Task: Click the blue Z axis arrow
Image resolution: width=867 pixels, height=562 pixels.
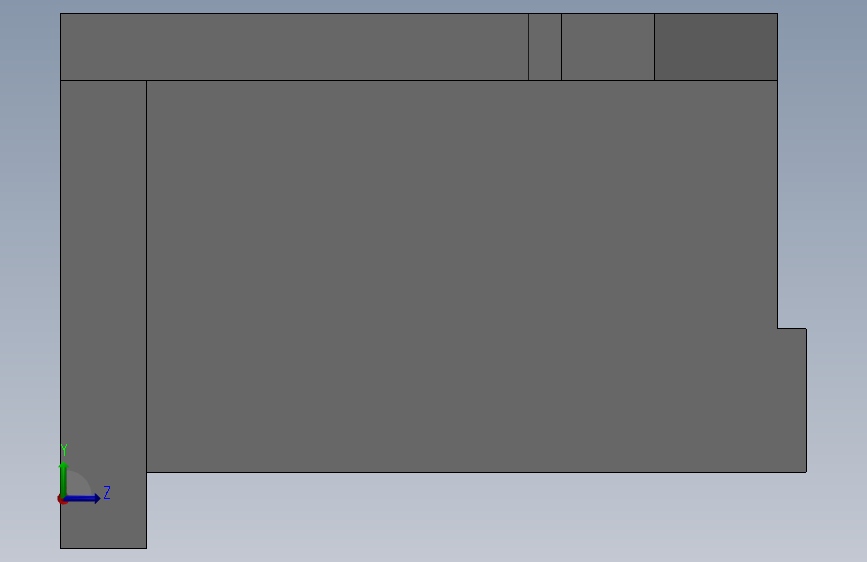Action: click(x=83, y=498)
